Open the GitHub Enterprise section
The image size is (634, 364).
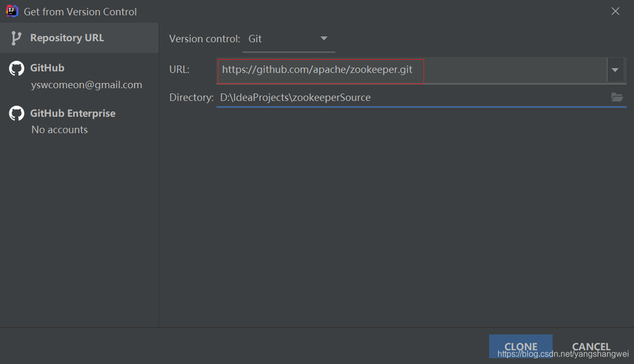(72, 114)
